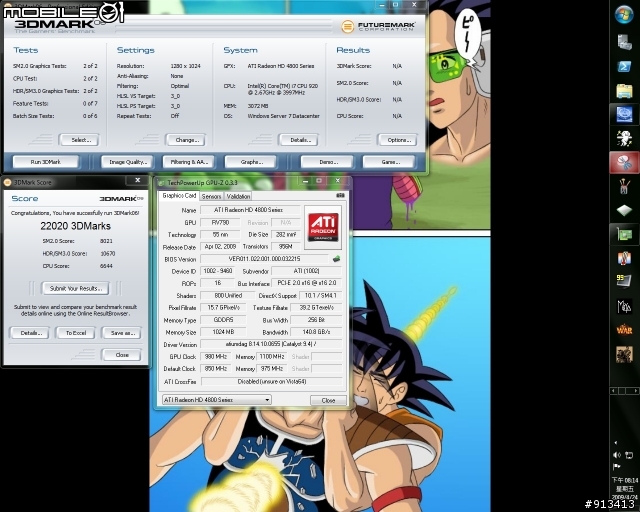
Task: Switch to the Sensors tab in GPU-Z
Action: [x=211, y=196]
